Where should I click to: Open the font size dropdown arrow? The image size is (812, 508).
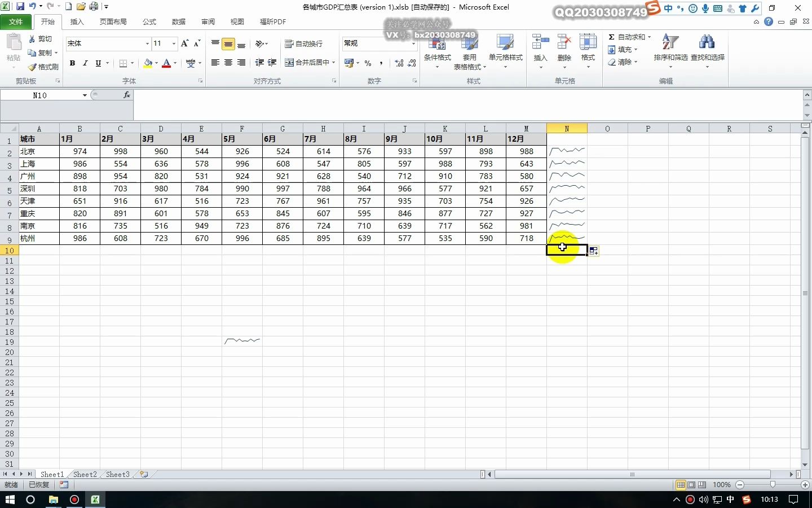click(174, 43)
